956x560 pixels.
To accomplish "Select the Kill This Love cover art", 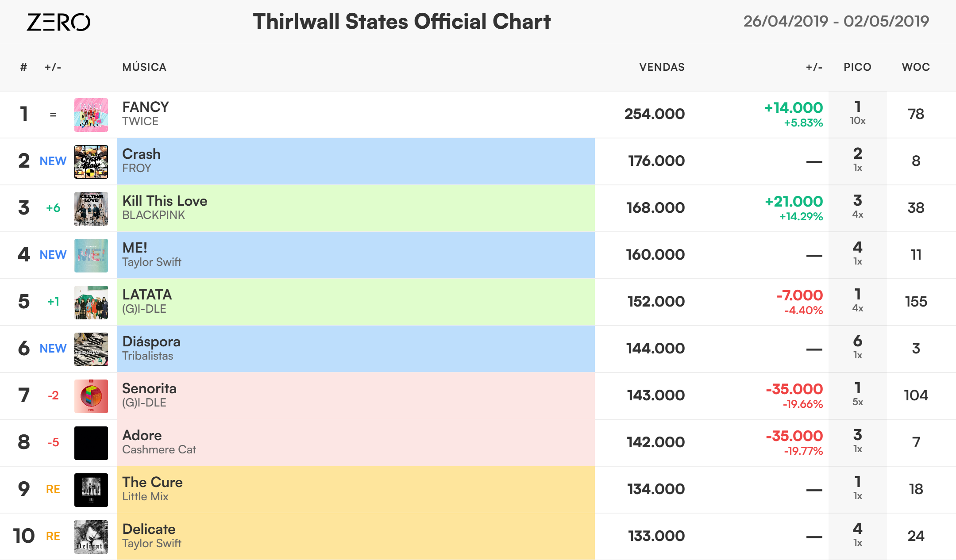I will point(91,209).
